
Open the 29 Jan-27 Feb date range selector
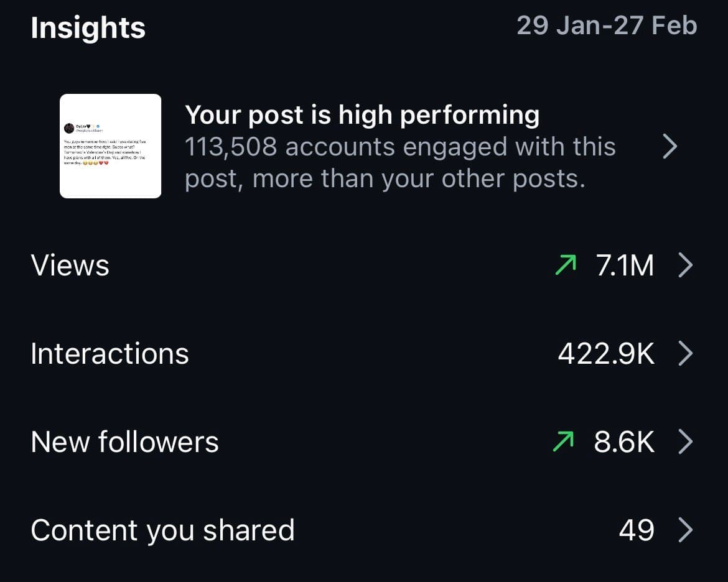tap(607, 25)
